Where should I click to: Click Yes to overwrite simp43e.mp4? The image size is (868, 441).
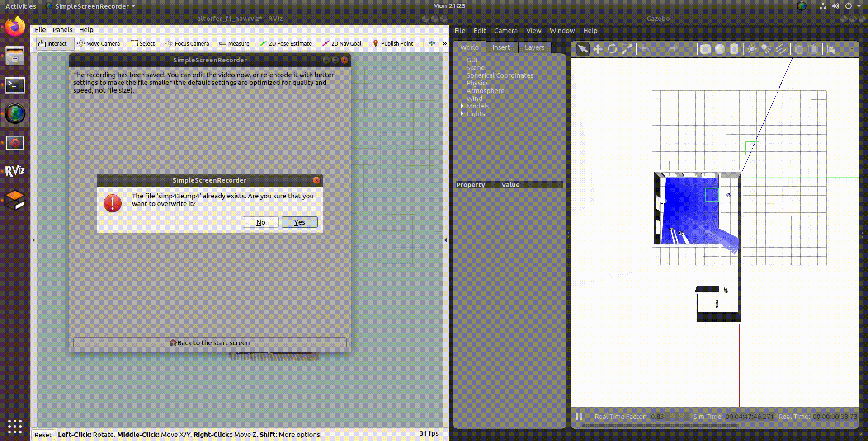299,222
